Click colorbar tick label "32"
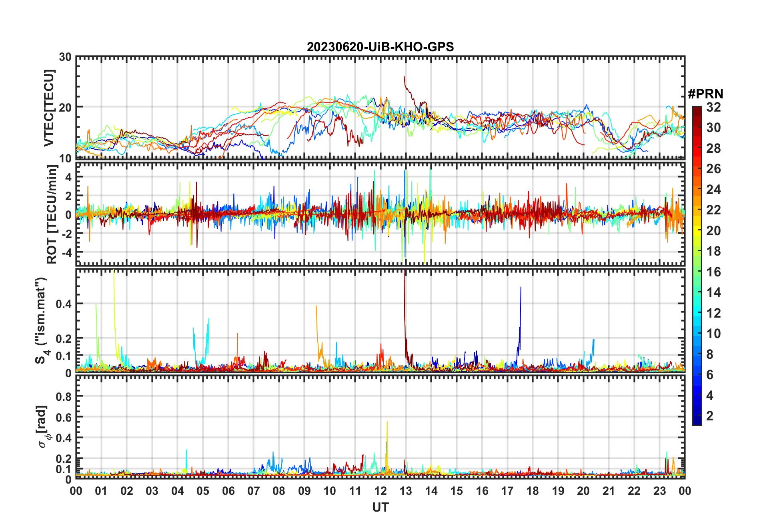 pos(713,107)
